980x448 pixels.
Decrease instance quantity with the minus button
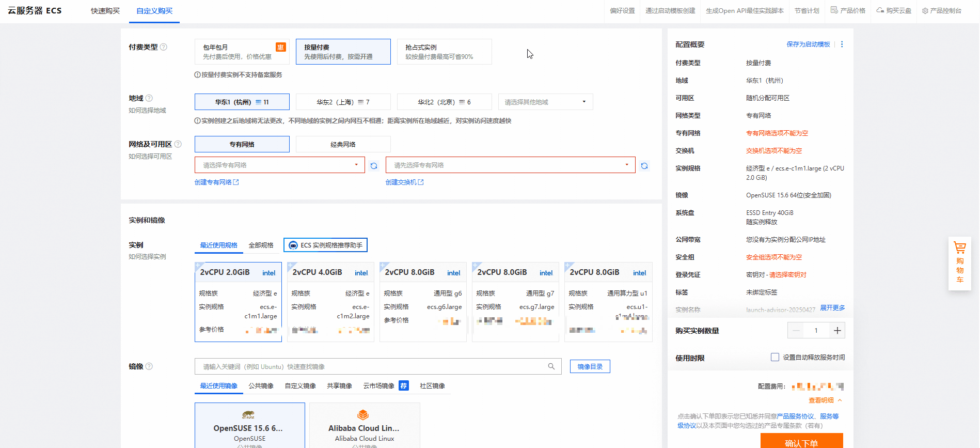click(x=796, y=331)
